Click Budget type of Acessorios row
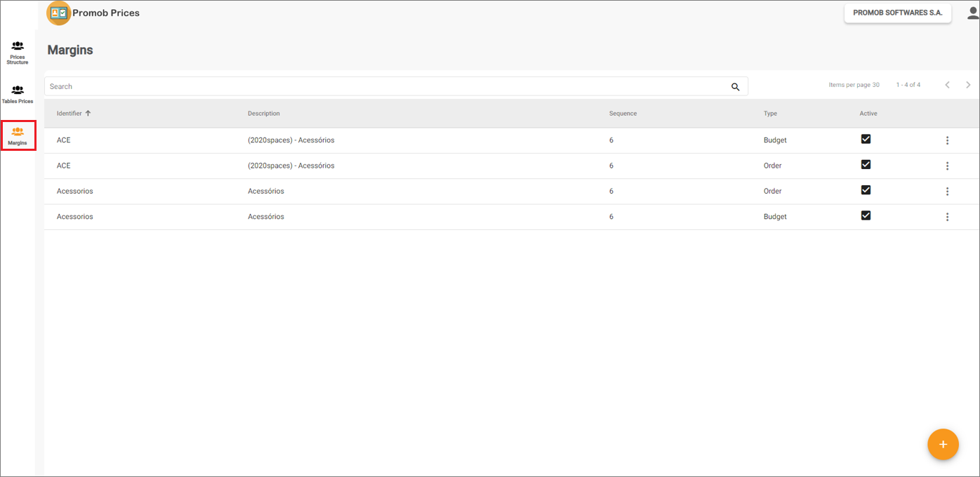980x477 pixels. pyautogui.click(x=775, y=217)
